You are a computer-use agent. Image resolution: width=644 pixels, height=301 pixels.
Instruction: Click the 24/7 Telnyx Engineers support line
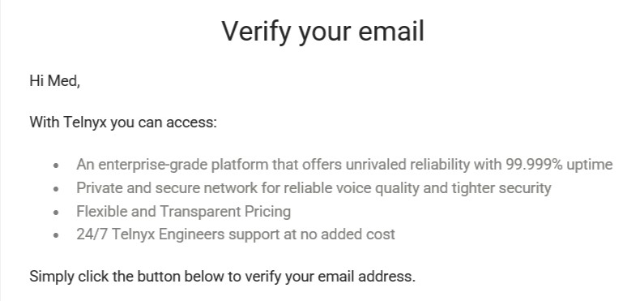coord(236,234)
